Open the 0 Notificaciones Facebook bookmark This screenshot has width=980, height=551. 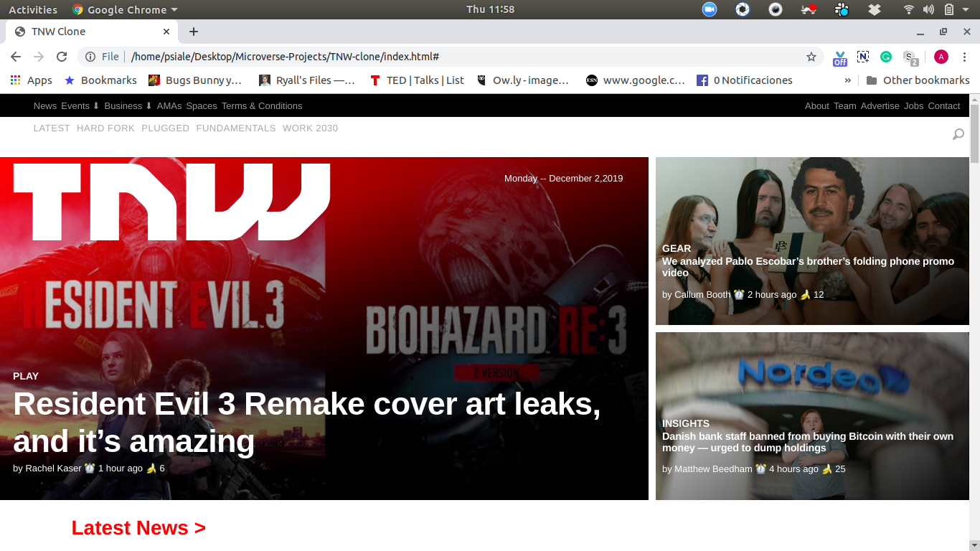[x=745, y=80]
